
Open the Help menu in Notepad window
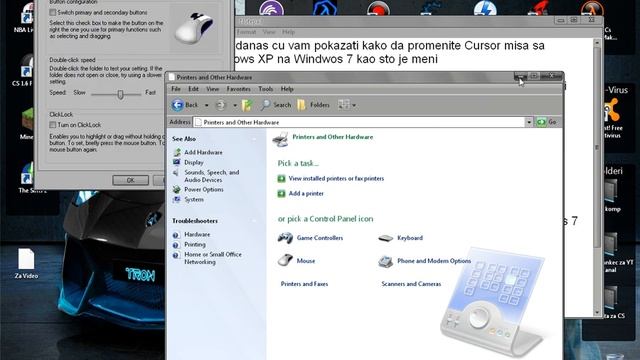[x=289, y=32]
